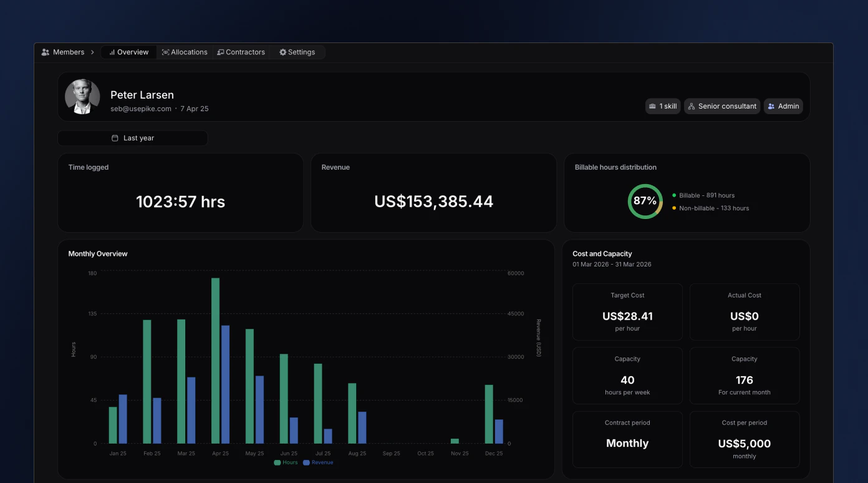Click the Cost and Capacity heading

[602, 254]
